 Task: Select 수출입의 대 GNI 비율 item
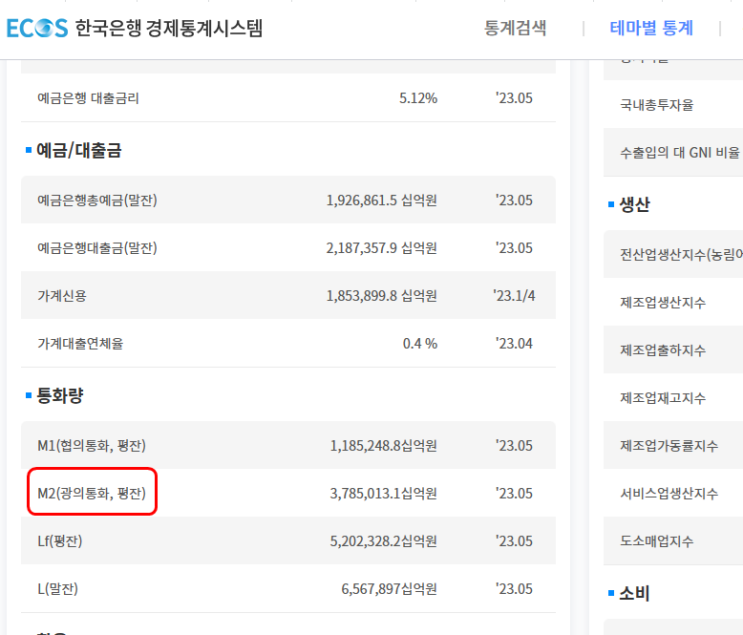680,153
